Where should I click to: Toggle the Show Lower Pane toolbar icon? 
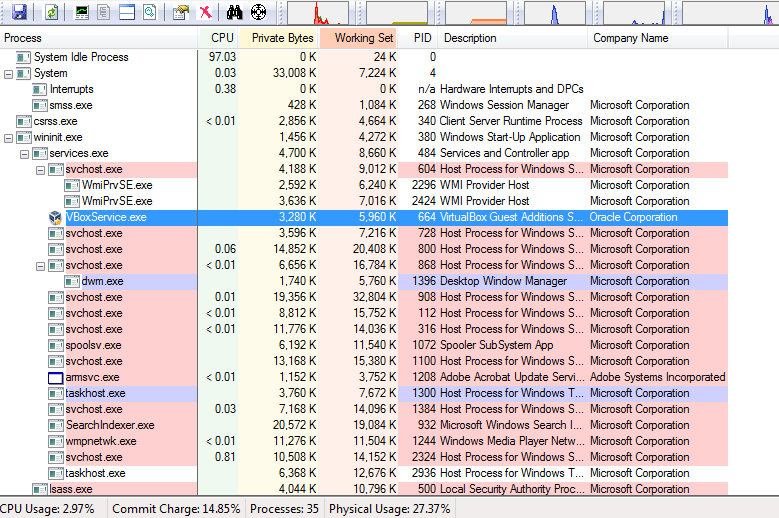[126, 12]
